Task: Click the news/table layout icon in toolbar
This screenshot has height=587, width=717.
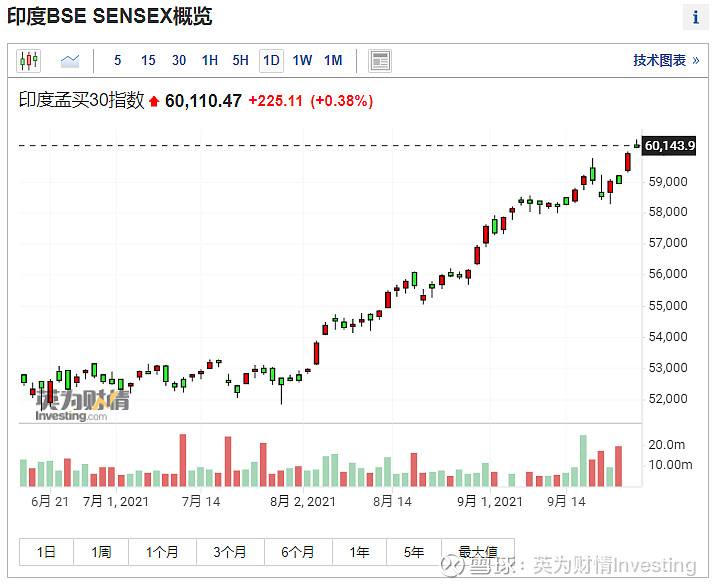Action: click(x=380, y=61)
